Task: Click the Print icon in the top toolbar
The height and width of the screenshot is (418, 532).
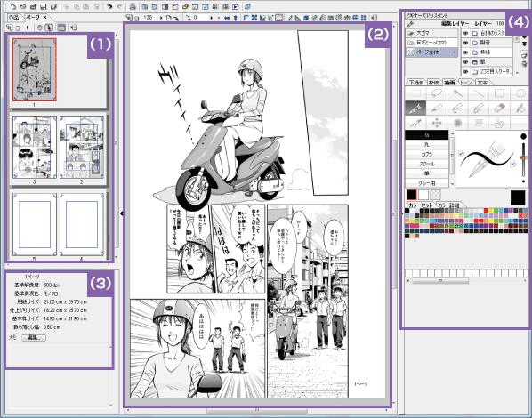Action: click(133, 6)
